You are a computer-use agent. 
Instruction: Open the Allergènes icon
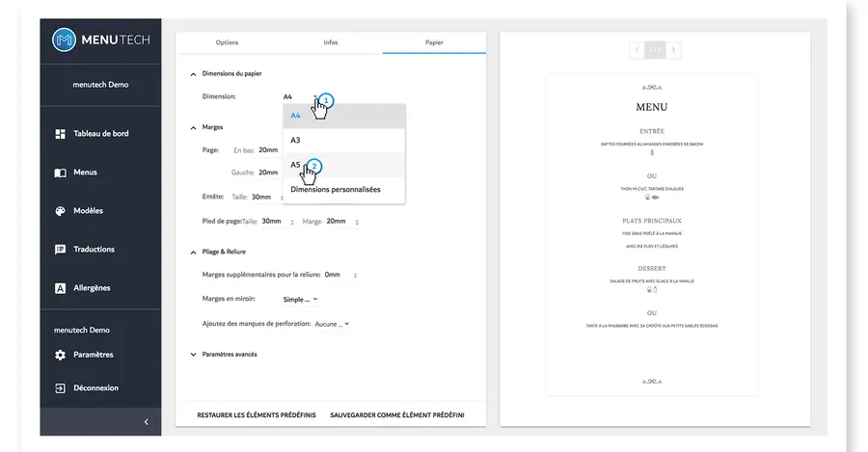coord(60,288)
